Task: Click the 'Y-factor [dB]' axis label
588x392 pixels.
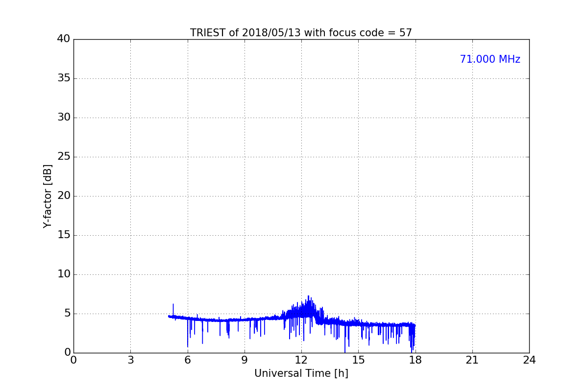Action: [48, 196]
